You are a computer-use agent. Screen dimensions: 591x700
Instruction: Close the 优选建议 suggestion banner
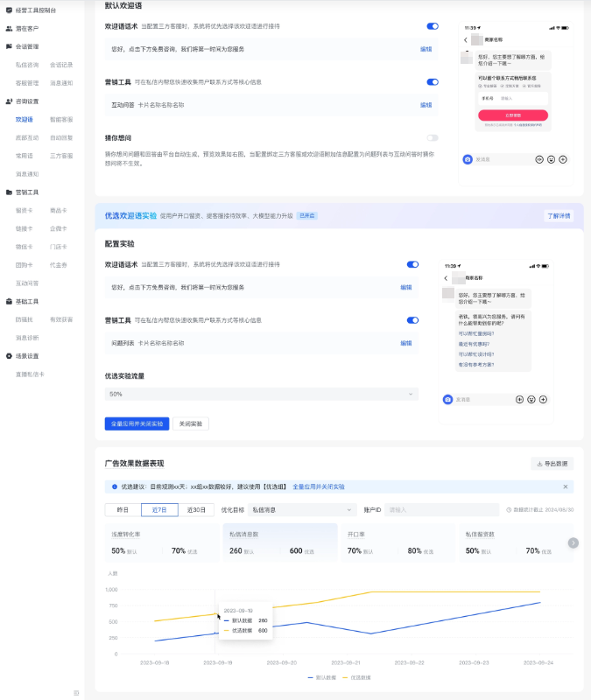point(566,486)
